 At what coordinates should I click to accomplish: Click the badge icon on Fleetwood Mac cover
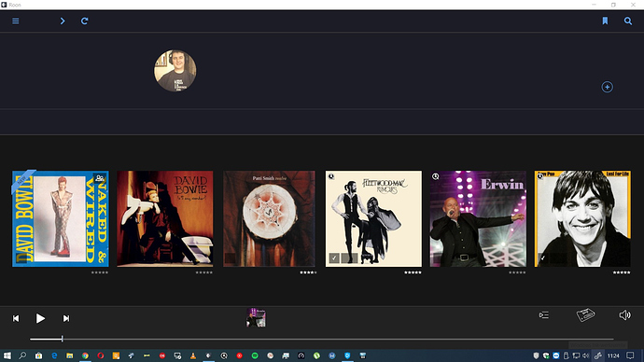point(331,176)
